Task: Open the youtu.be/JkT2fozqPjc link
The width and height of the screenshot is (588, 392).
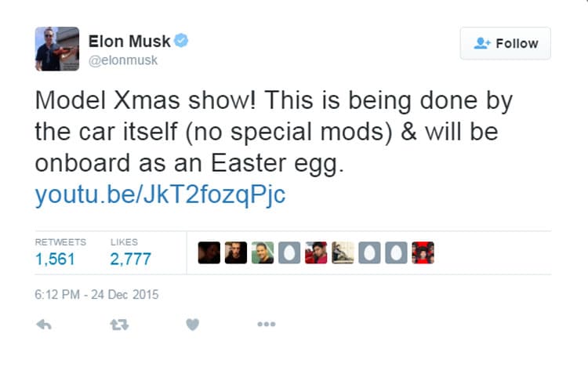Action: click(160, 194)
